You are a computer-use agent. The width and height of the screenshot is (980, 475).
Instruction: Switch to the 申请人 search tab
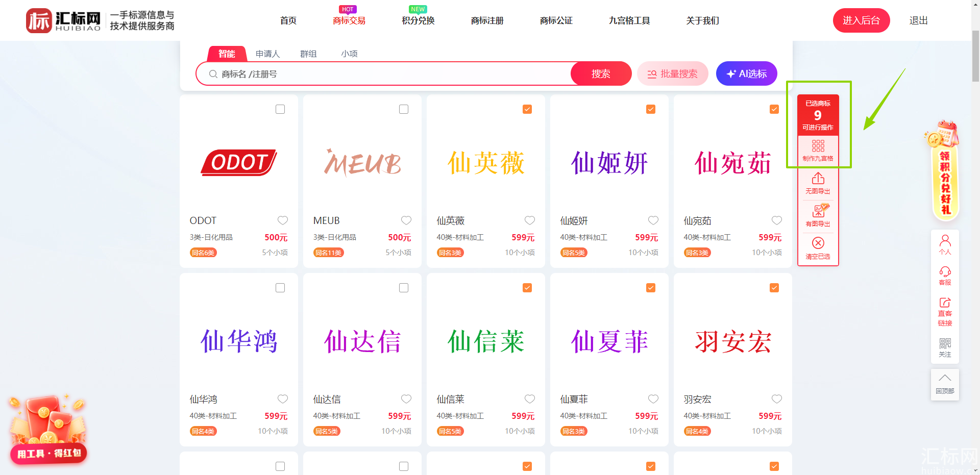[x=267, y=54]
